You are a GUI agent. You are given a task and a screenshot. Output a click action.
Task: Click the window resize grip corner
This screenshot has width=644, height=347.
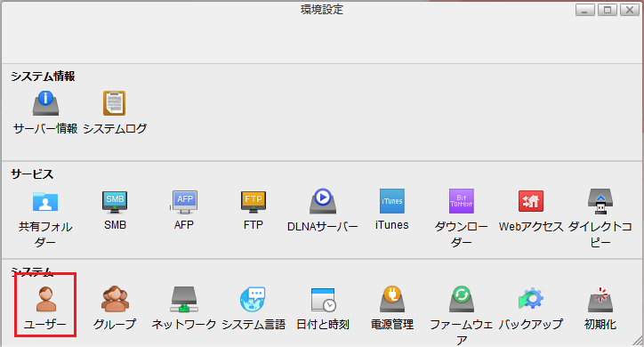click(638, 341)
